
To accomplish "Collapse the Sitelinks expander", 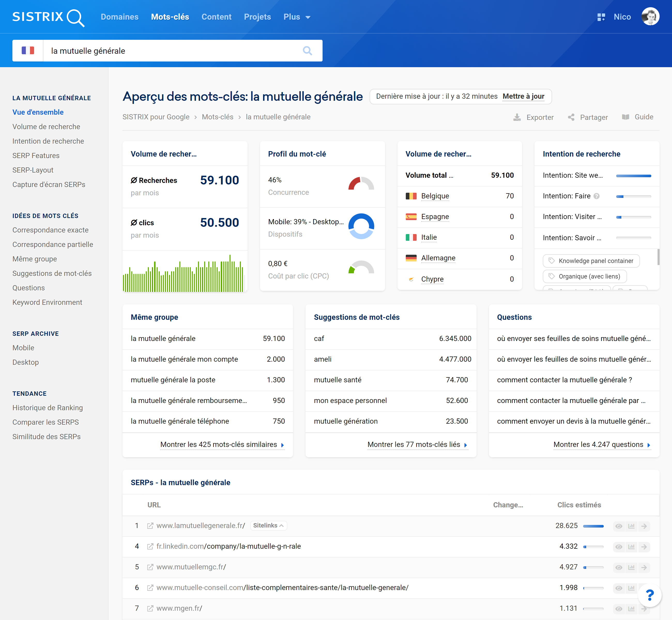I will pos(268,525).
